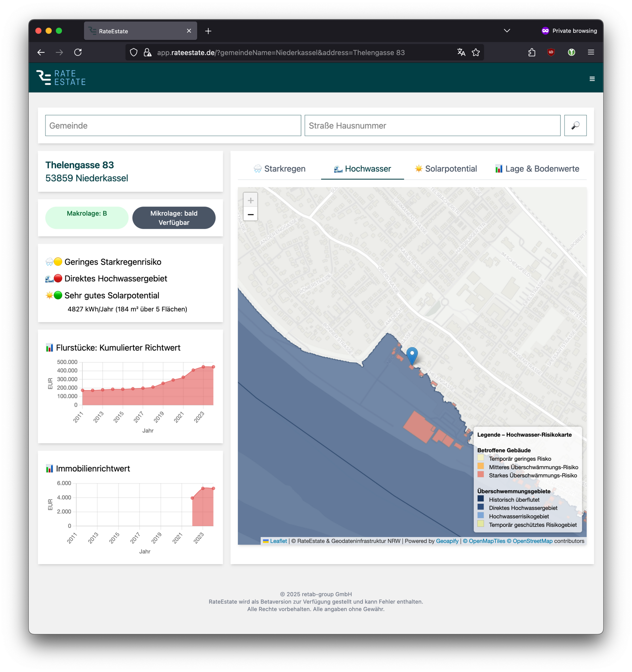This screenshot has width=632, height=672.
Task: Bookmark this page with star icon
Action: point(476,52)
